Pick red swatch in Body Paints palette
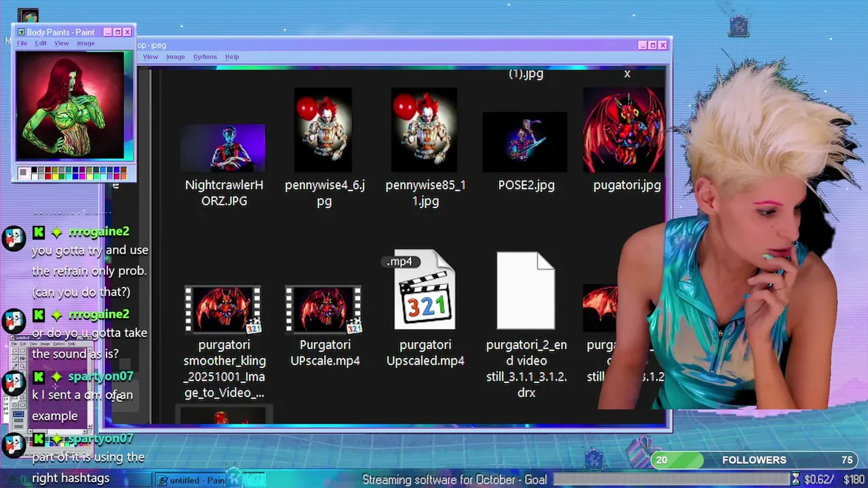 (x=48, y=177)
